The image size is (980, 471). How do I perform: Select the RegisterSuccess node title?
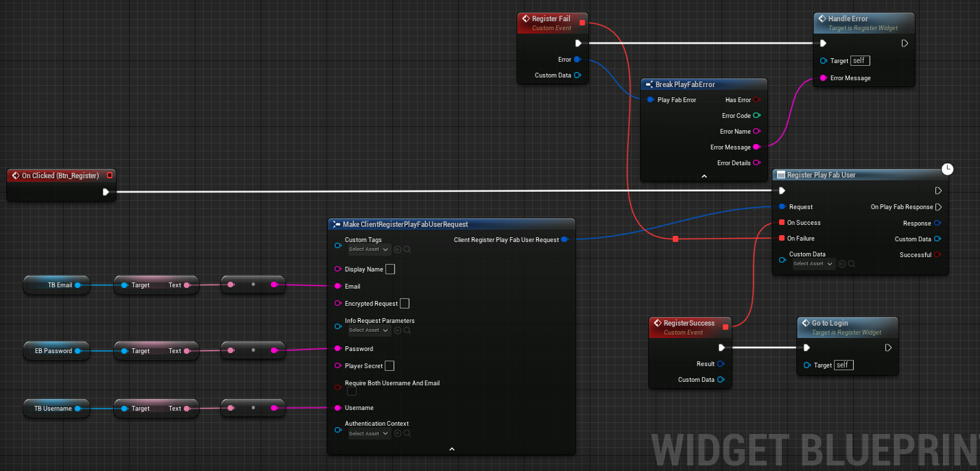[689, 324]
